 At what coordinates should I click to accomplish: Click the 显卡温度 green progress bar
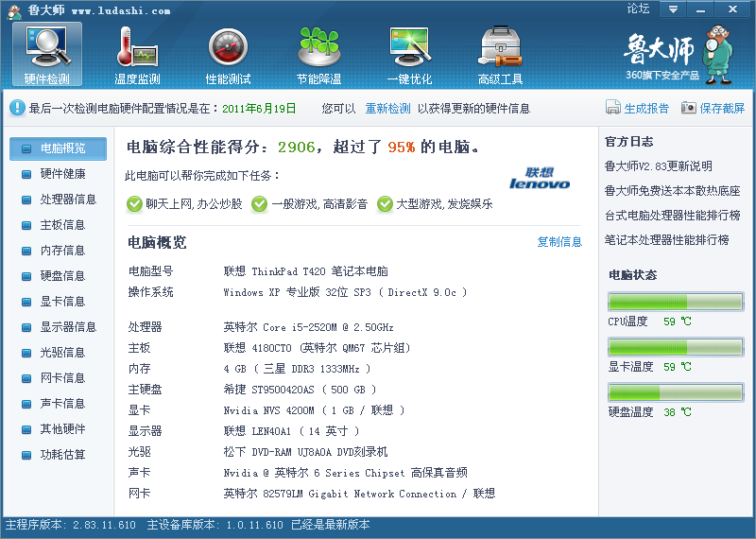tap(676, 347)
